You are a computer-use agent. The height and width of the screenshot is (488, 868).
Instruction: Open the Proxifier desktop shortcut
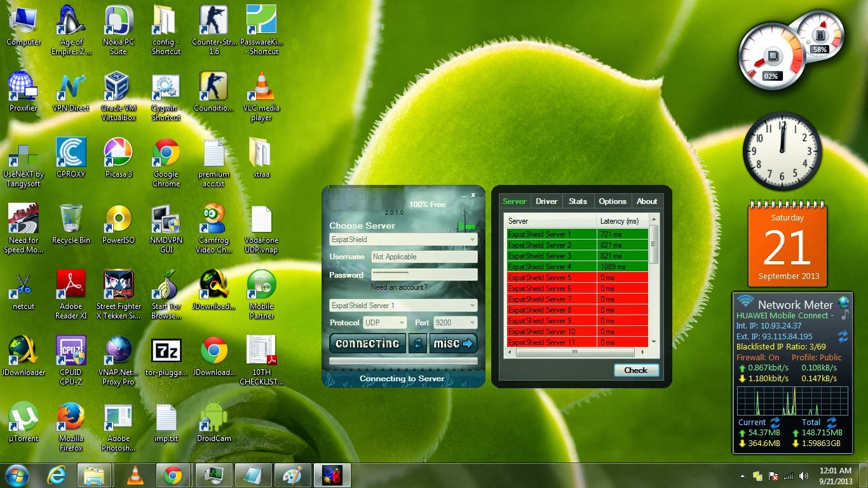point(24,91)
